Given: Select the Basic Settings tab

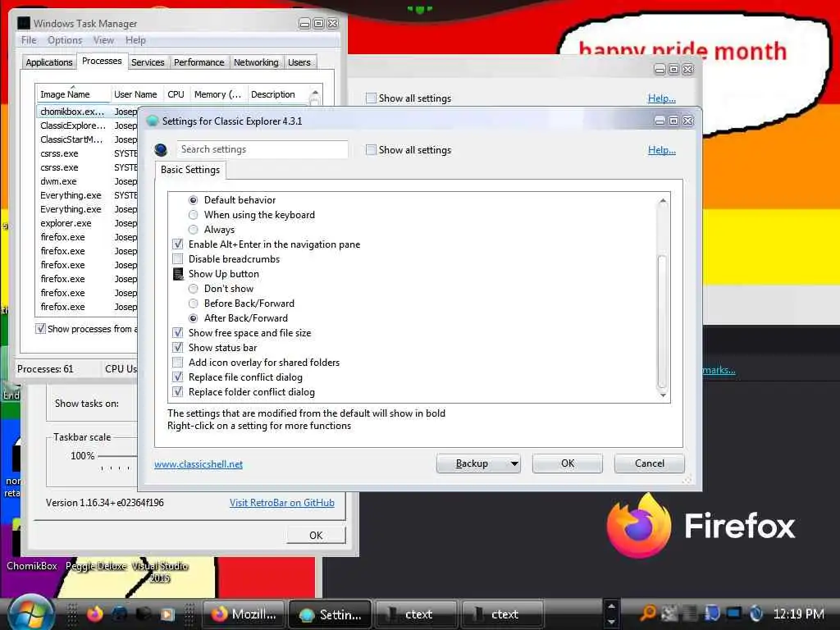Looking at the screenshot, I should coord(190,170).
